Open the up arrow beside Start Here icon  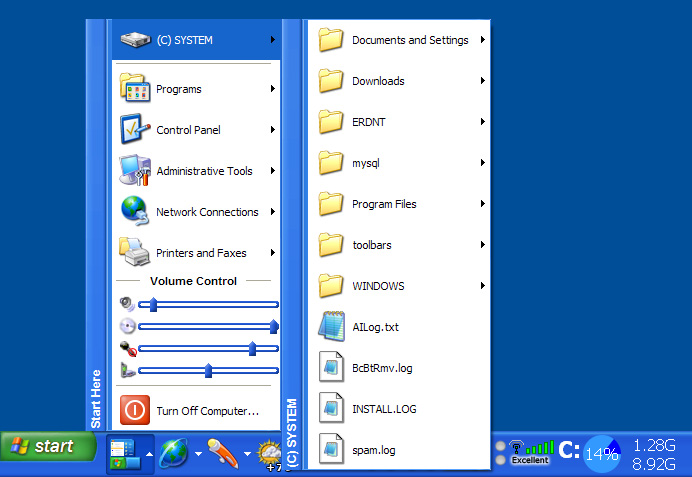[149, 454]
